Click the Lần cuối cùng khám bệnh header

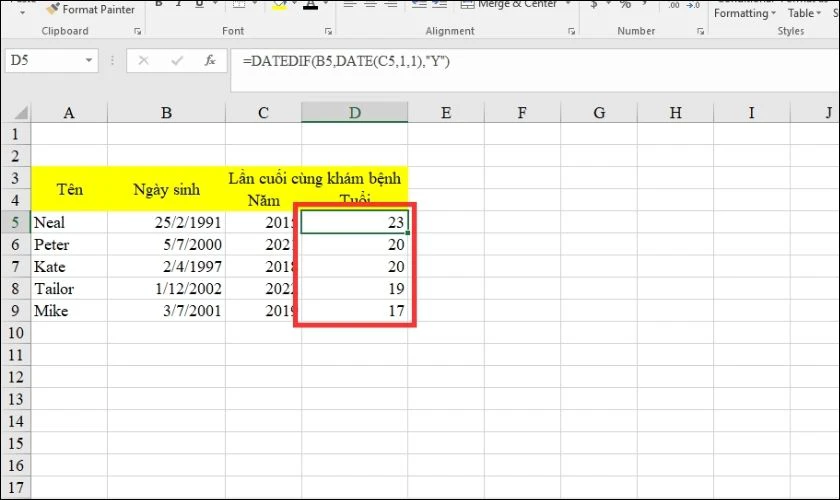(316, 177)
